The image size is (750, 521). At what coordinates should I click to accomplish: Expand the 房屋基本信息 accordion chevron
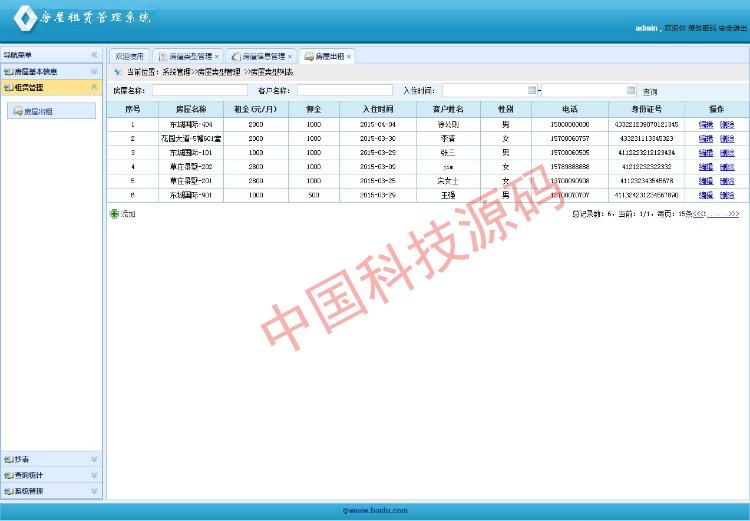click(94, 71)
